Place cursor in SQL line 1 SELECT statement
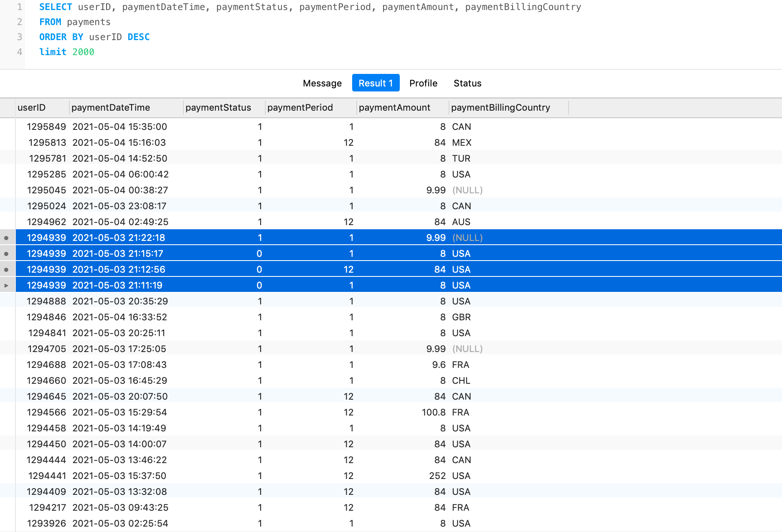The width and height of the screenshot is (782, 532). [310, 7]
